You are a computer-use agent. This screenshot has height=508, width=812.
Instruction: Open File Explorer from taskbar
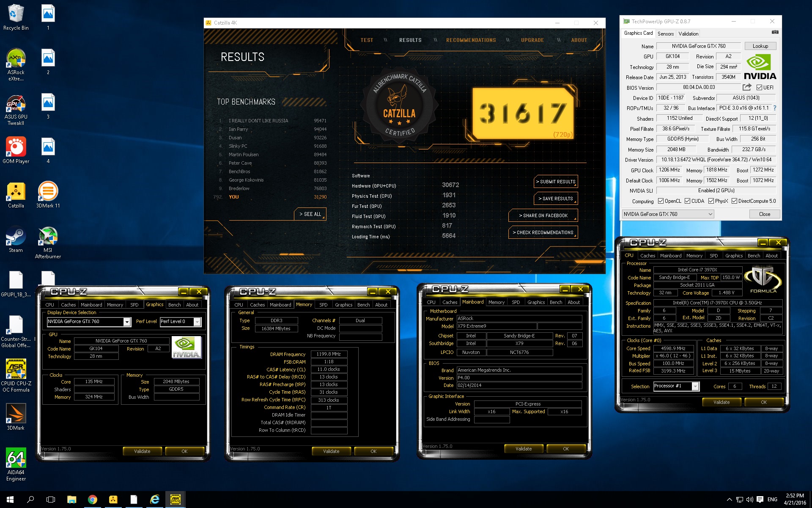click(x=71, y=500)
